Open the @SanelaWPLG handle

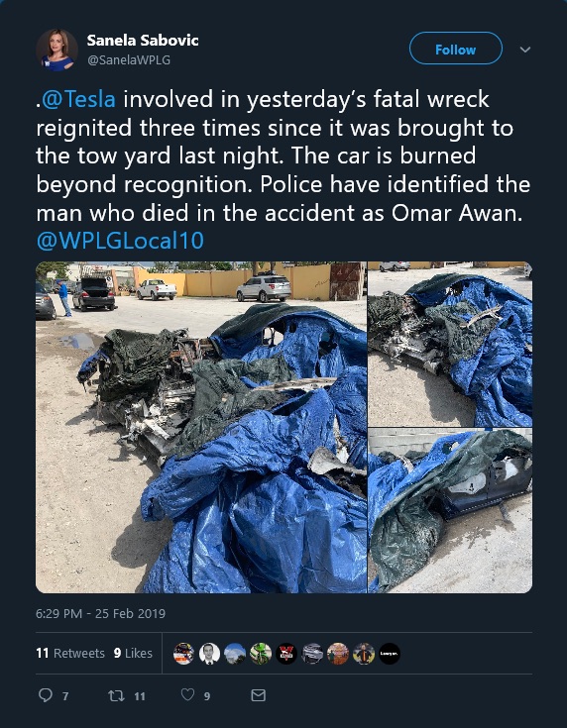[x=129, y=59]
